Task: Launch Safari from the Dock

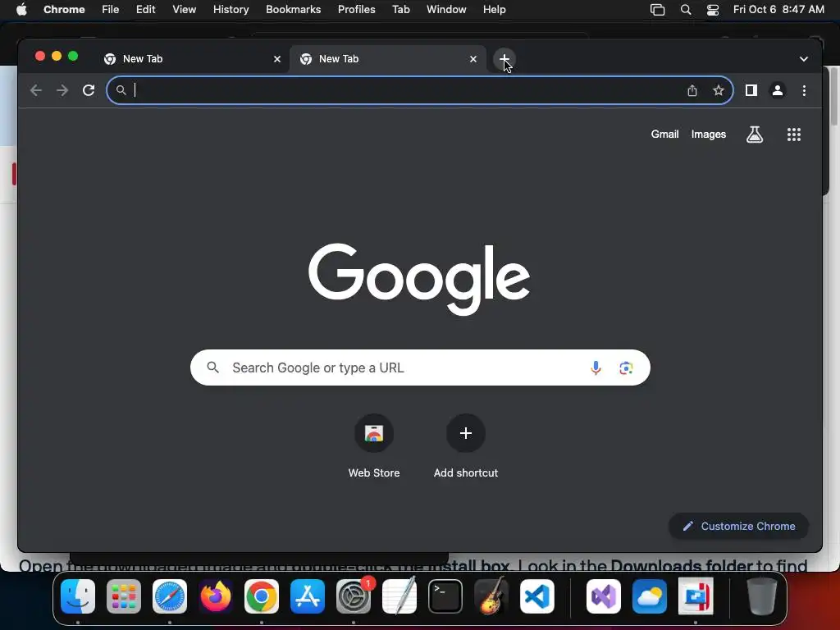Action: click(170, 596)
